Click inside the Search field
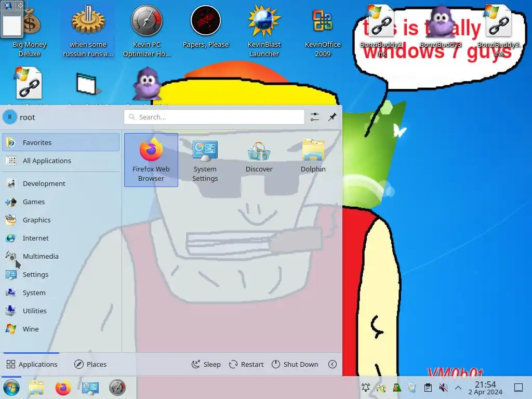 coord(214,117)
